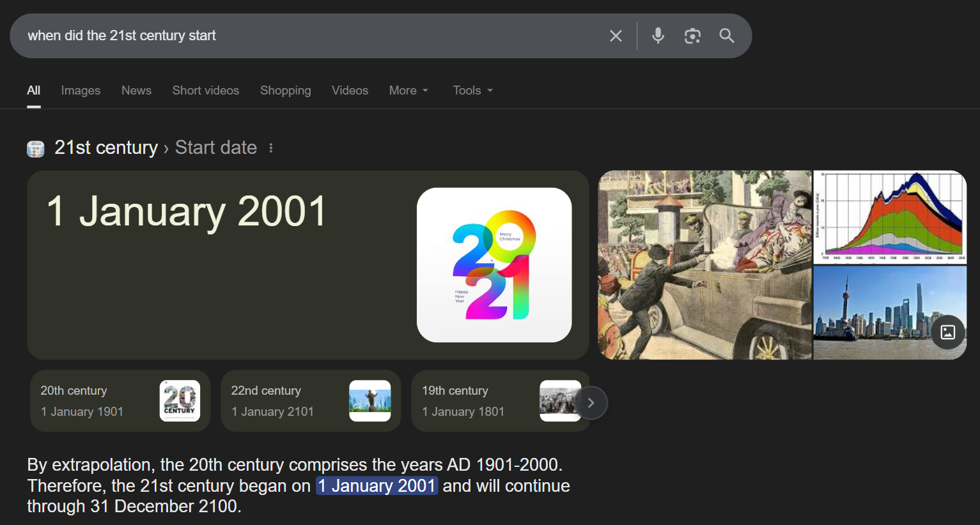This screenshot has width=980, height=525.
Task: Open the 22nd century card
Action: click(311, 401)
